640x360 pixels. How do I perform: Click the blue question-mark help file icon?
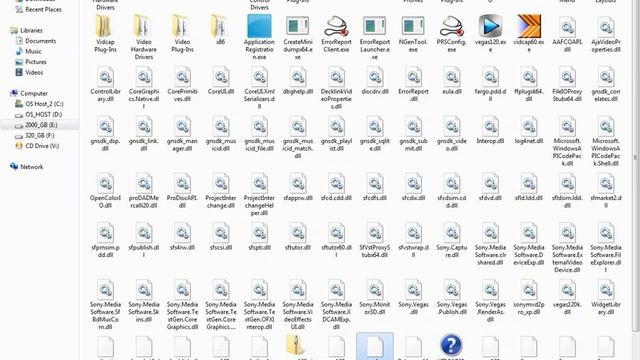(451, 345)
